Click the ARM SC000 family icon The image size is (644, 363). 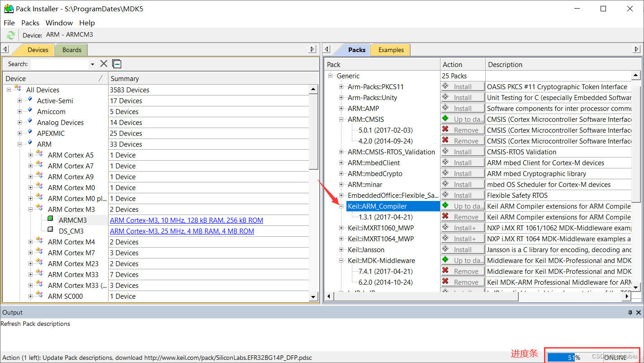coord(40,296)
